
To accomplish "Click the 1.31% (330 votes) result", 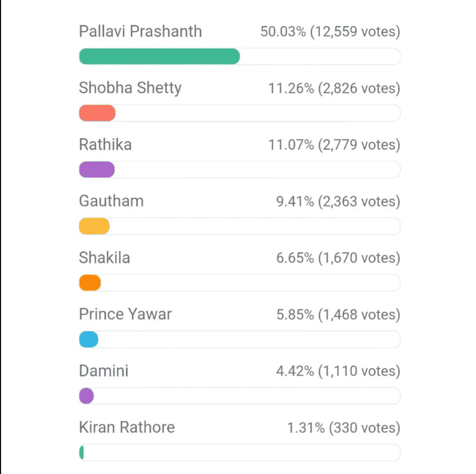I will [x=344, y=428].
